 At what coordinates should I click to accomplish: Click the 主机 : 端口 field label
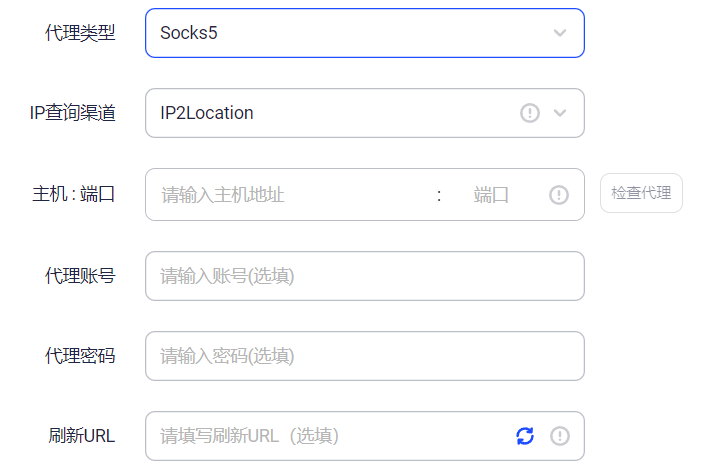pos(74,194)
